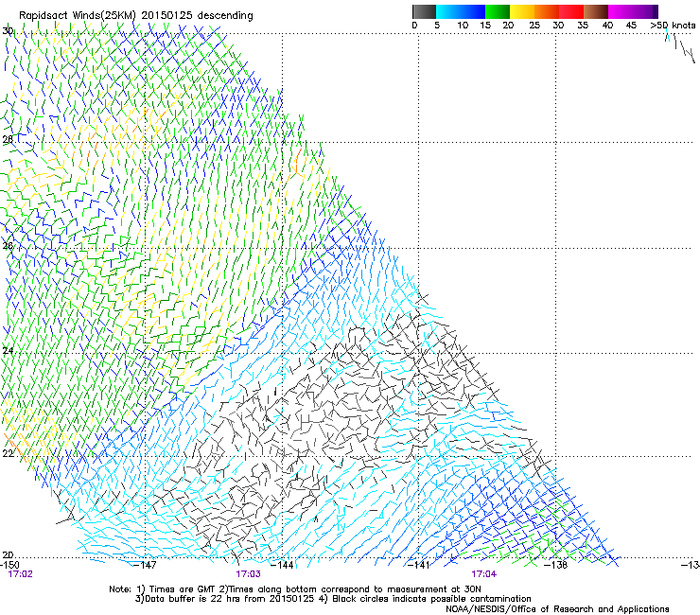Click the date '20150125 descending' in the title
Image resolution: width=700 pixels, height=615 pixels.
198,16
